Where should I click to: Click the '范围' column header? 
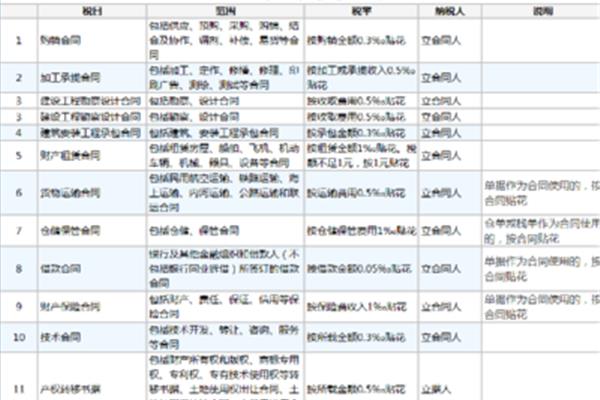tap(225, 11)
